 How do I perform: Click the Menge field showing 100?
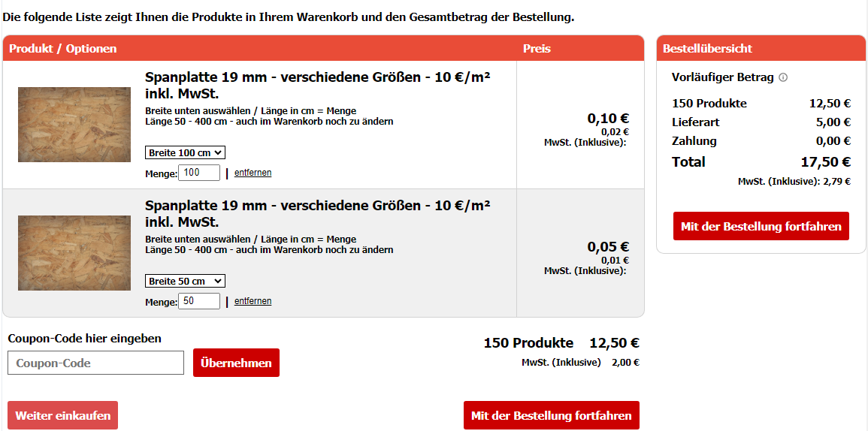pyautogui.click(x=199, y=173)
